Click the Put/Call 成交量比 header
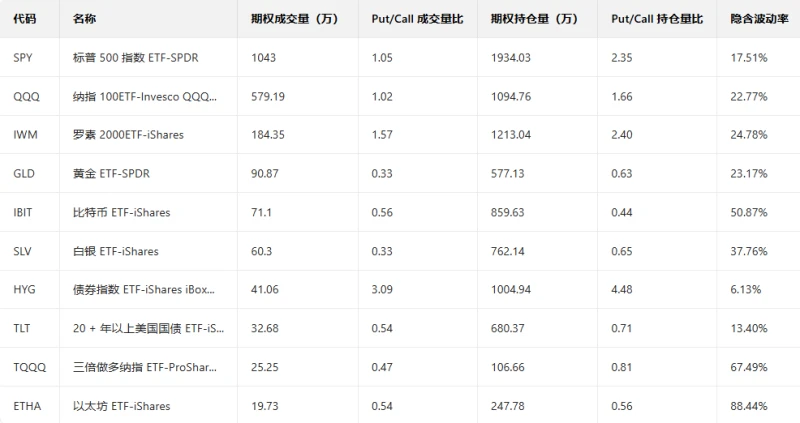The image size is (800, 423). click(x=417, y=19)
